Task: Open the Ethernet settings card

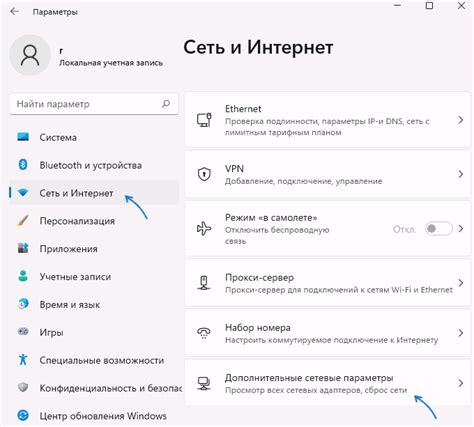Action: (x=327, y=120)
